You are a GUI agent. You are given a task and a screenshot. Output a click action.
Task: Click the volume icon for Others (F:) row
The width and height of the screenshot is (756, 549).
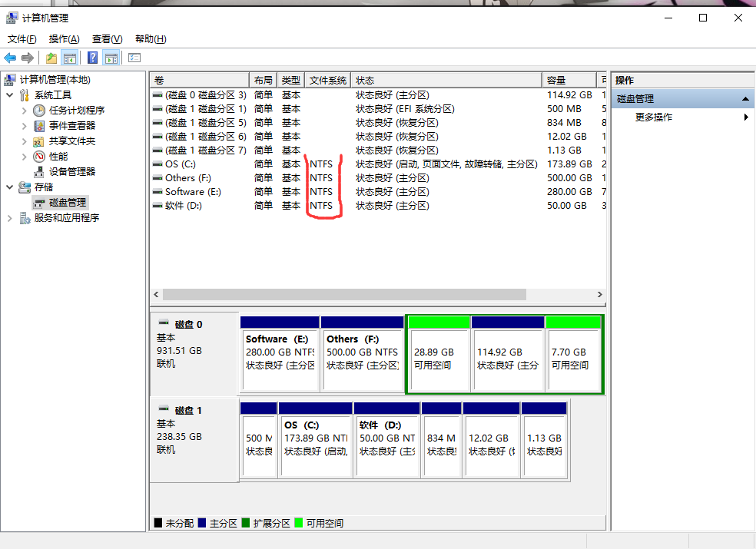[x=157, y=178]
